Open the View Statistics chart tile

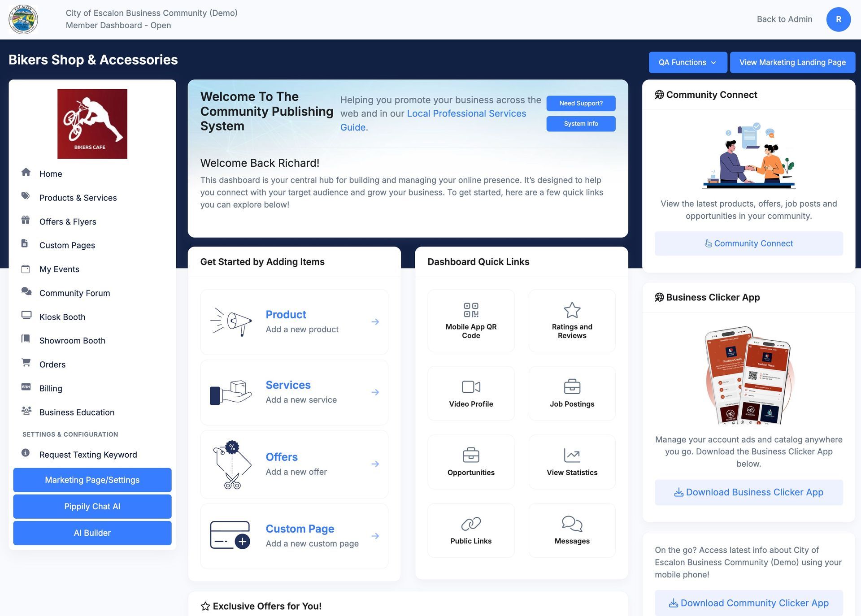point(572,462)
